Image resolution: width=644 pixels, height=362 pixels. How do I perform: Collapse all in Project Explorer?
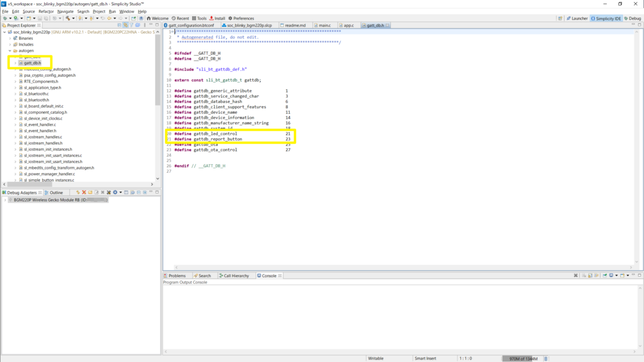[x=119, y=25]
